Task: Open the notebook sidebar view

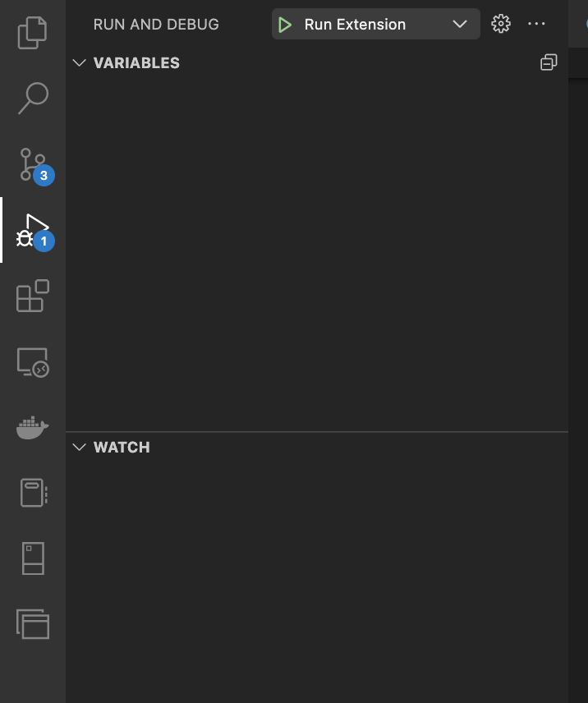Action: click(x=32, y=492)
